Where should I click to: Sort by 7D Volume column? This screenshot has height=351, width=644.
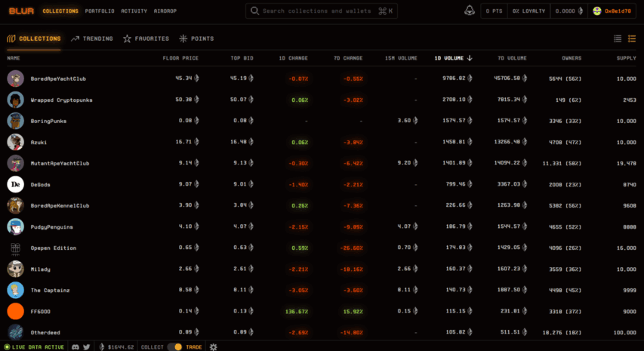(x=512, y=58)
